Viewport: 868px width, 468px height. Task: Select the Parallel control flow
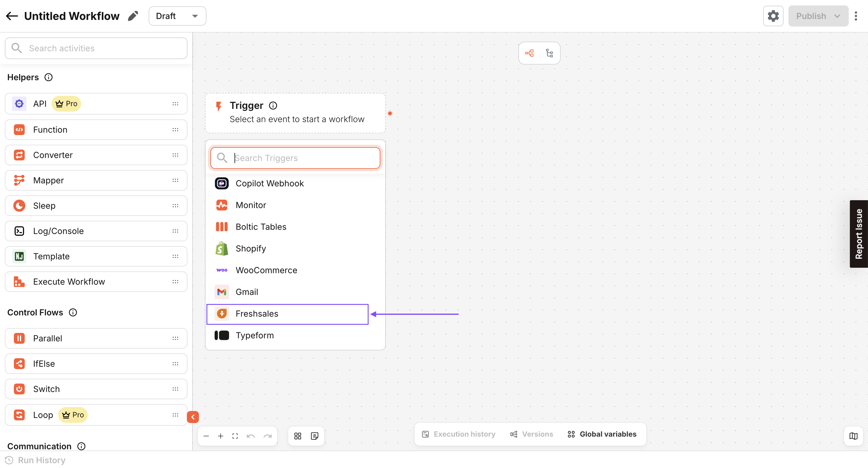point(96,338)
